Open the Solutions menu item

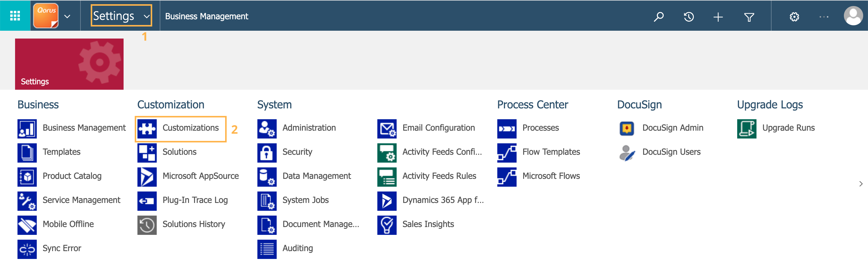pos(179,152)
